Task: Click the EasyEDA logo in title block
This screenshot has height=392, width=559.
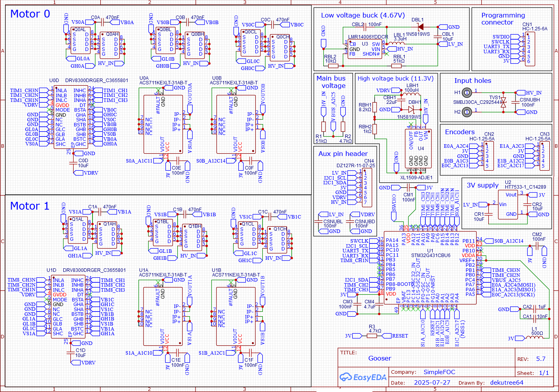Action: [363, 377]
